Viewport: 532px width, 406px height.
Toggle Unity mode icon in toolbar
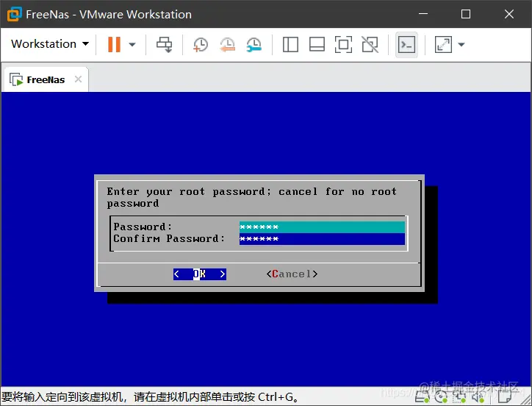(370, 45)
